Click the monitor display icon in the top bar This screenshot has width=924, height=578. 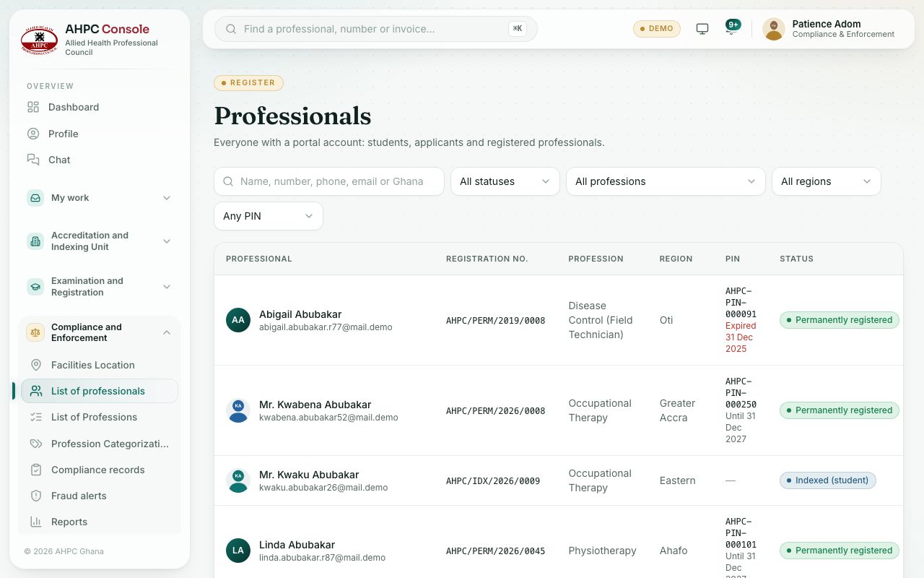pos(702,29)
